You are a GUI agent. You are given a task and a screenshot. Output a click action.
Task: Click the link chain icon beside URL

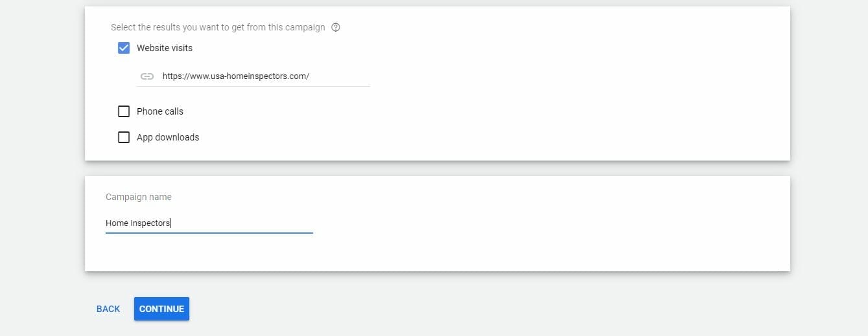point(147,76)
